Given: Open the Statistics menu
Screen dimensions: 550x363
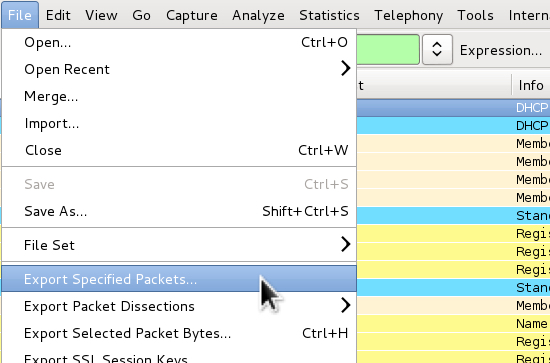Looking at the screenshot, I should click(x=329, y=15).
